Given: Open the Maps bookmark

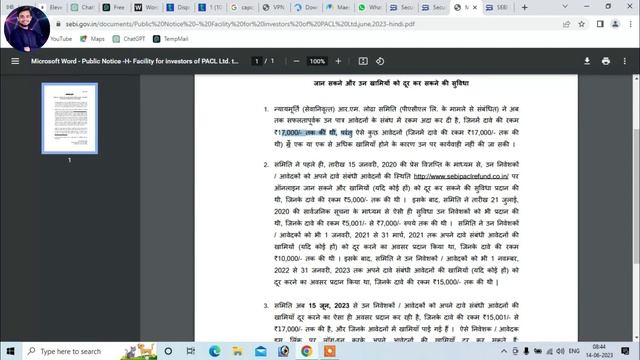Looking at the screenshot, I should pos(92,39).
